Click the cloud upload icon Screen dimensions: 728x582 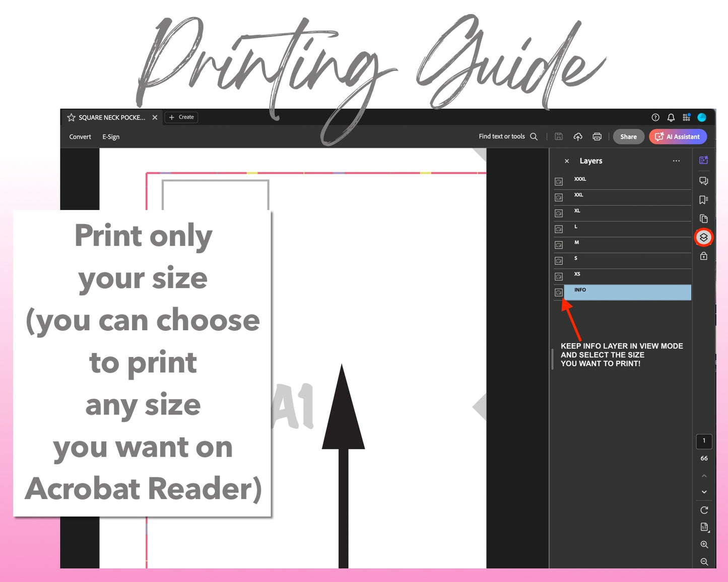(578, 136)
